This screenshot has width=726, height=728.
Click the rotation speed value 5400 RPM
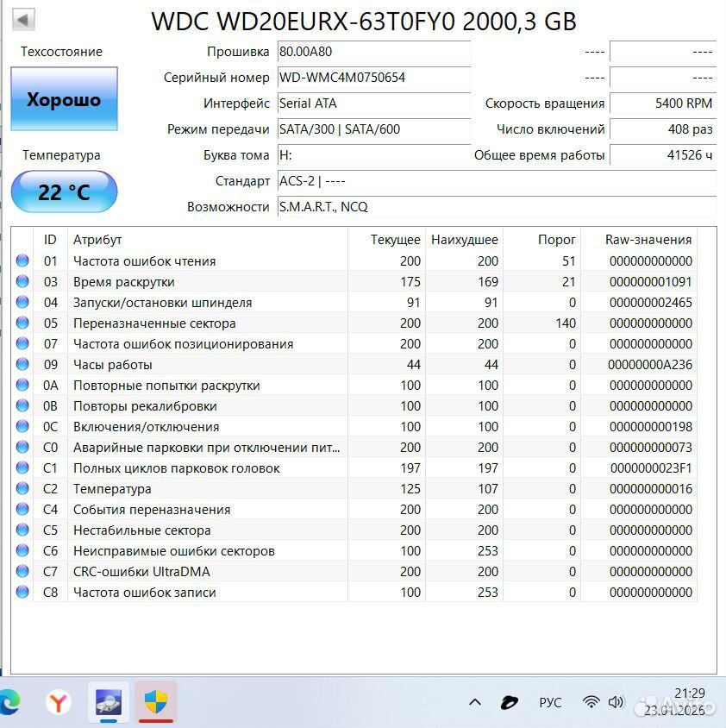coord(663,103)
